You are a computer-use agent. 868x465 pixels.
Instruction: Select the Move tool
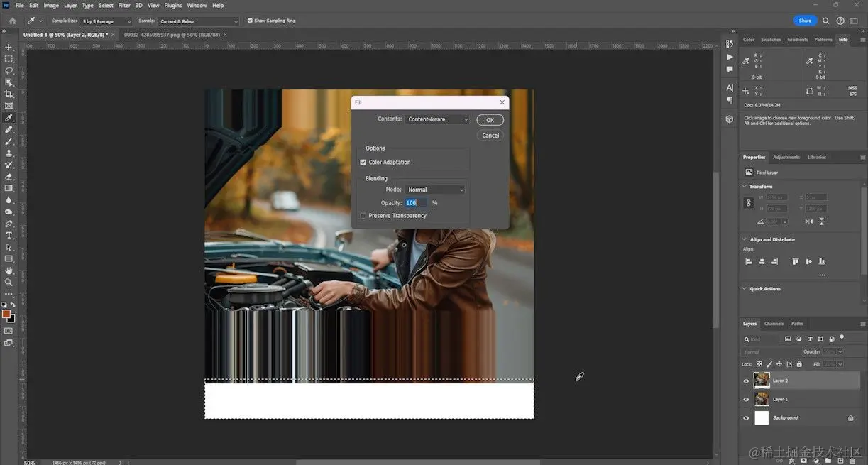click(9, 47)
